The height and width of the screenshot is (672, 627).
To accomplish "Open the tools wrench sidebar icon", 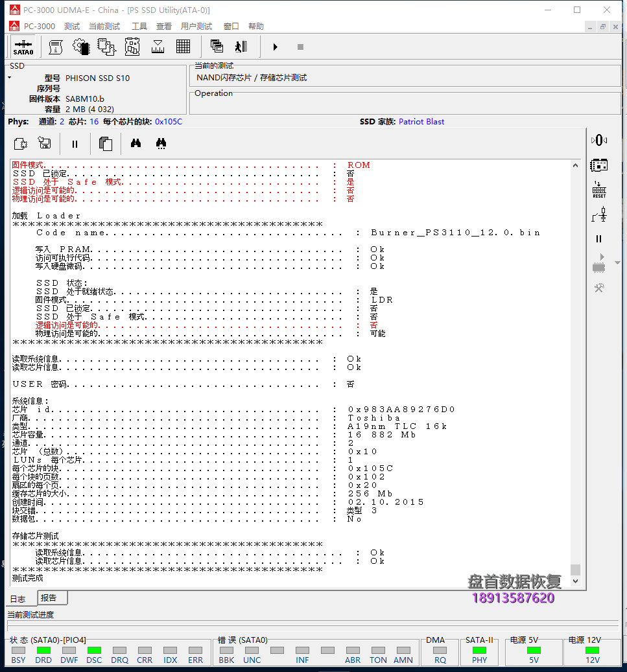I will tap(599, 288).
